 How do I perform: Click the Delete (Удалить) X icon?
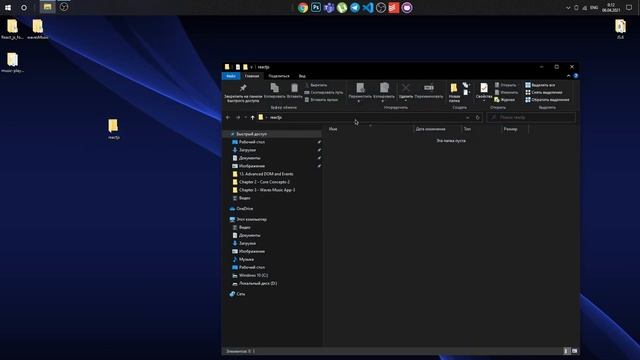(406, 88)
